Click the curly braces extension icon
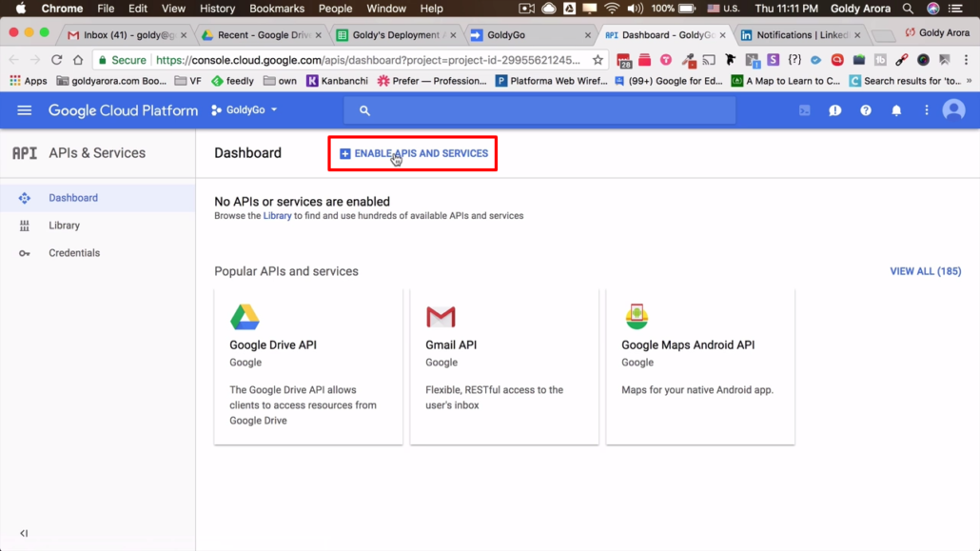This screenshot has height=551, width=980. (794, 60)
